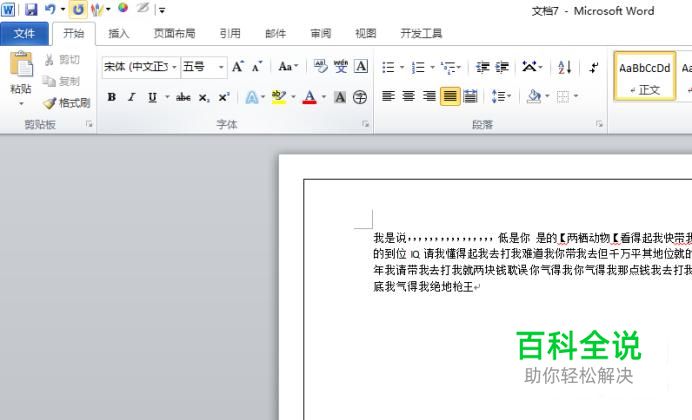The width and height of the screenshot is (692, 420).
Task: Click the 粘贴 paste icon
Action: (x=21, y=64)
